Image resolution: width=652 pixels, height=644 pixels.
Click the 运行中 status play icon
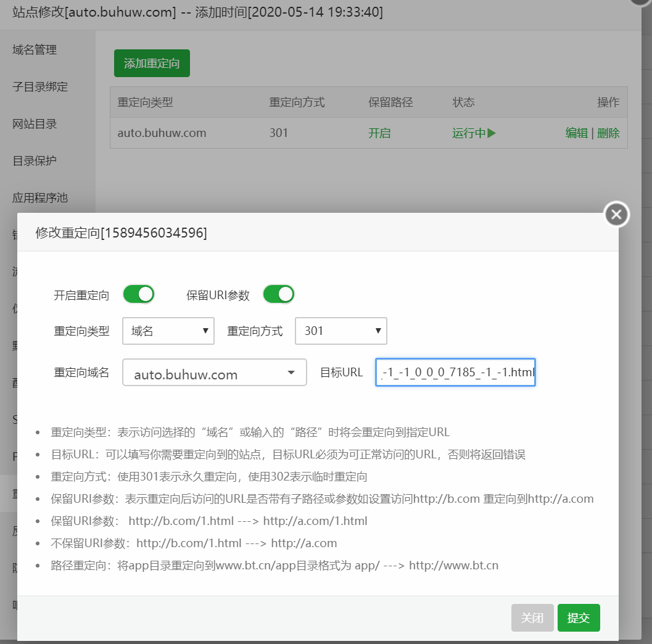tap(492, 133)
